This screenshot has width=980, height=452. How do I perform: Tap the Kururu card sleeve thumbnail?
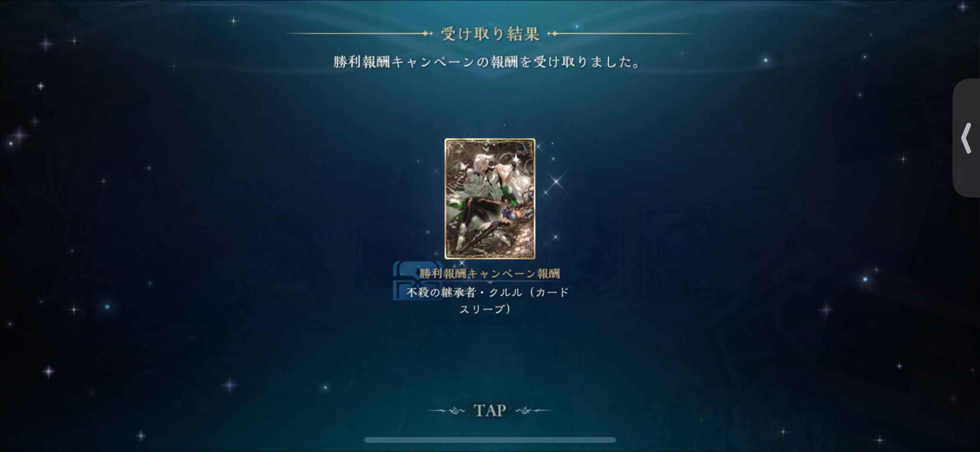click(490, 199)
